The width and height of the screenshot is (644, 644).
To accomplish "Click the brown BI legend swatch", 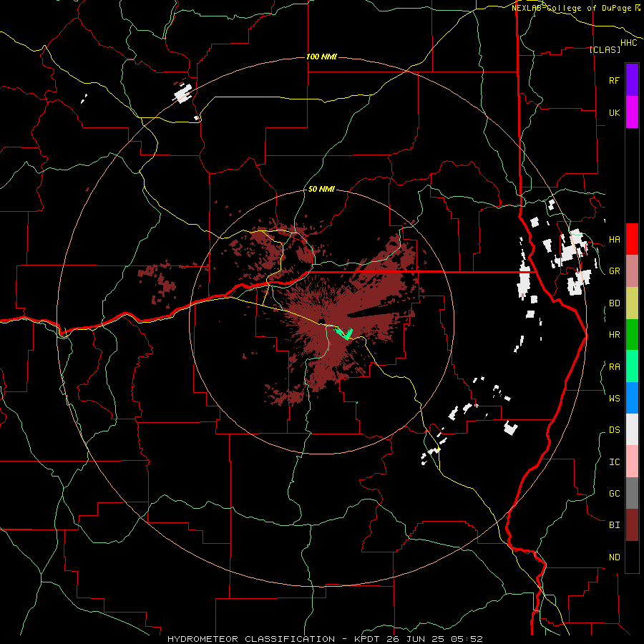I will point(632,525).
